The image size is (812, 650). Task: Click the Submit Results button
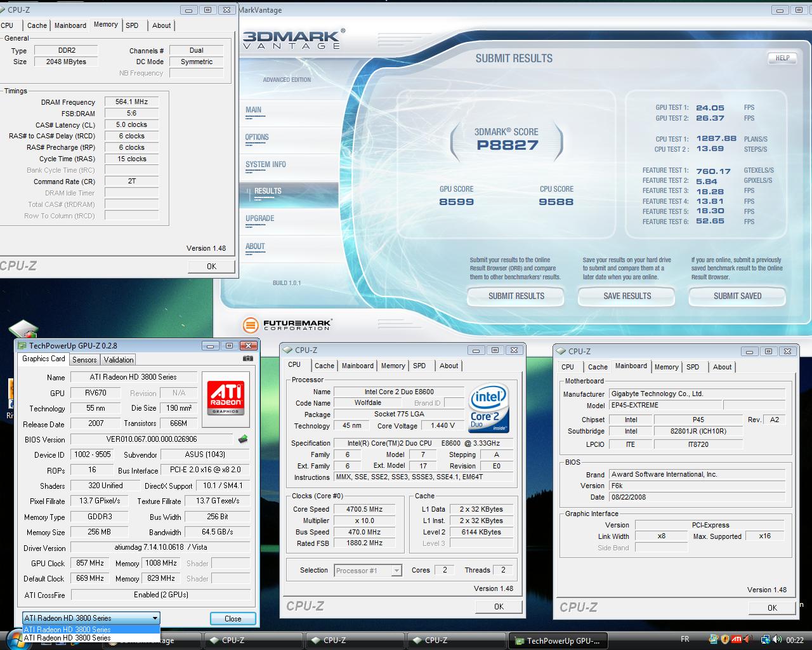tap(516, 296)
